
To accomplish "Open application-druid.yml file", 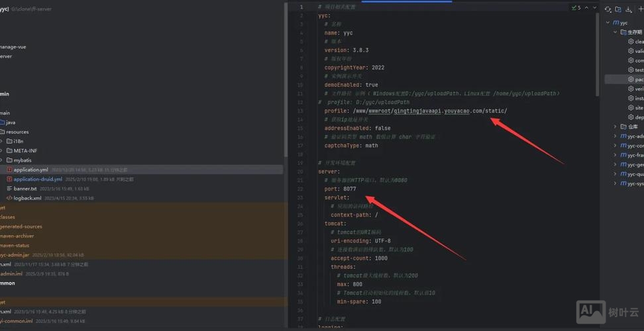I will [38, 179].
